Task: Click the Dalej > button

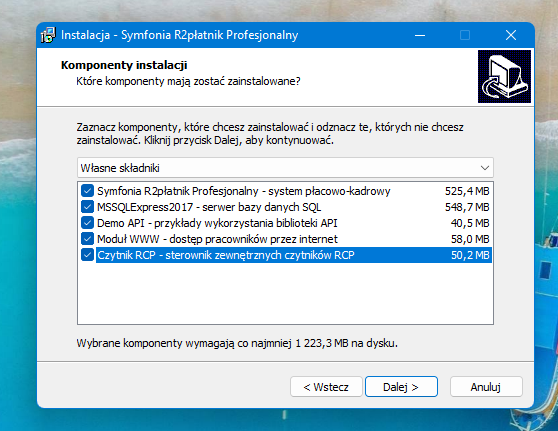Action: (x=401, y=387)
